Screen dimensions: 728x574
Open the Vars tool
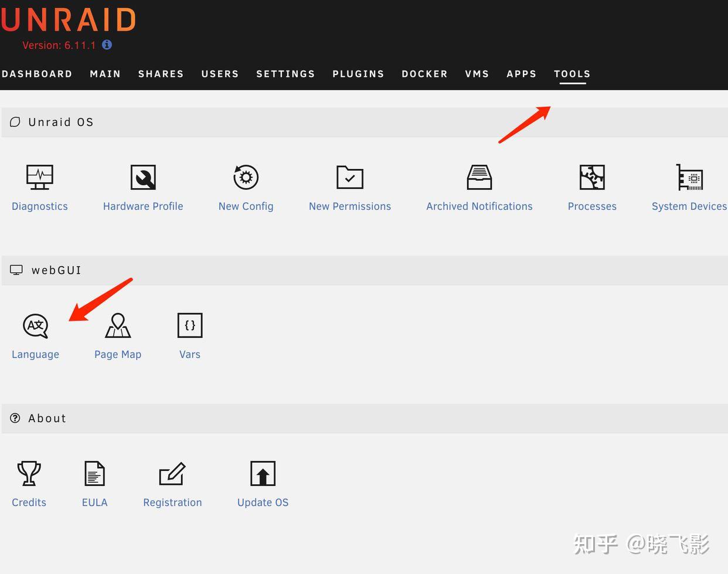click(x=189, y=334)
